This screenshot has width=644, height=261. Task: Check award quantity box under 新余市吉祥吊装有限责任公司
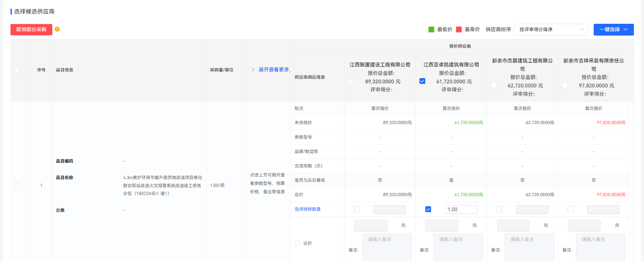coord(570,209)
